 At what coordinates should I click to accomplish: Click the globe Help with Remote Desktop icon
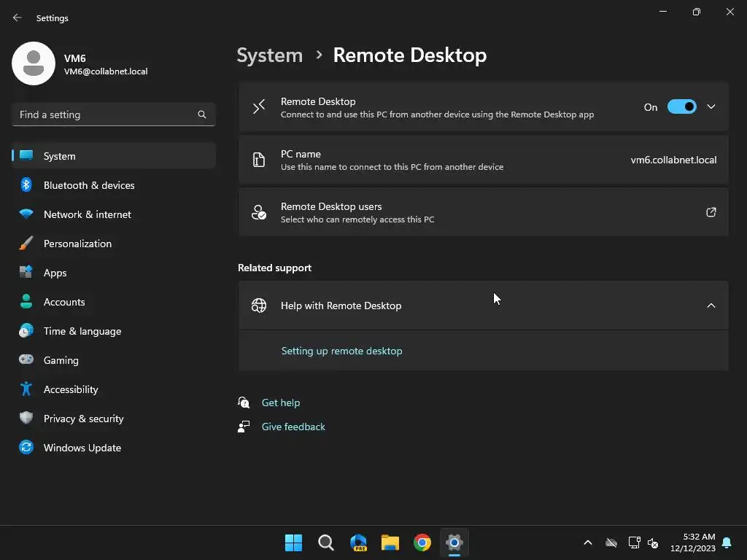click(x=259, y=306)
